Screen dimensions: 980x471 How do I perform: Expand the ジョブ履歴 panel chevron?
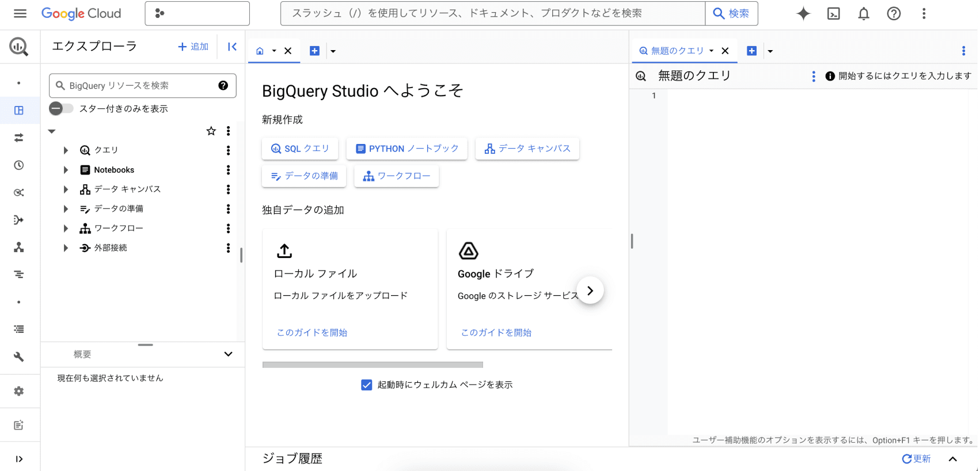click(x=953, y=459)
